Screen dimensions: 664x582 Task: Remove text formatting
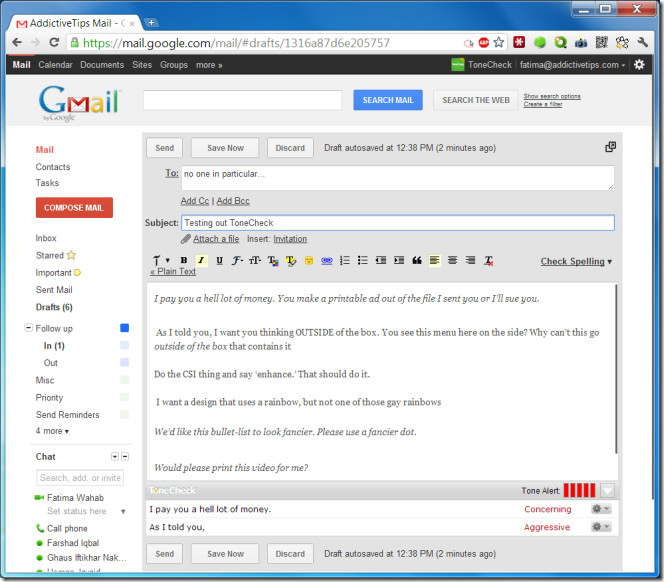pos(488,261)
